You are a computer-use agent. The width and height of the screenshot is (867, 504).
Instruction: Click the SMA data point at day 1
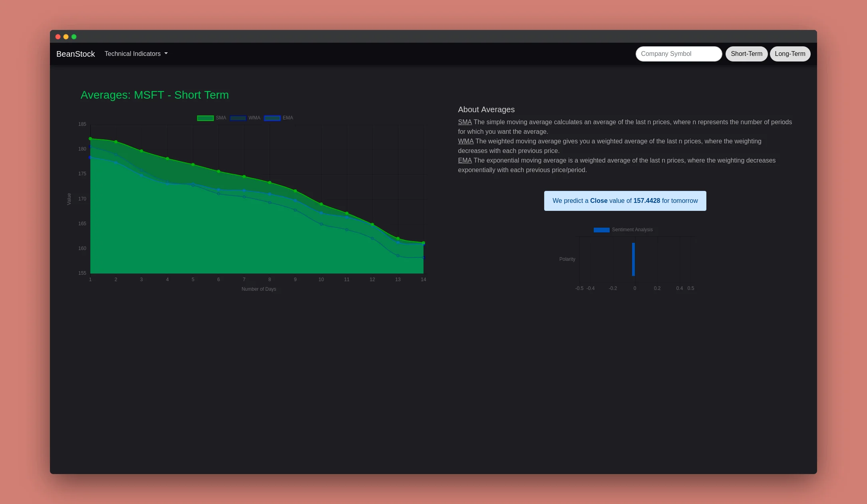pyautogui.click(x=90, y=139)
